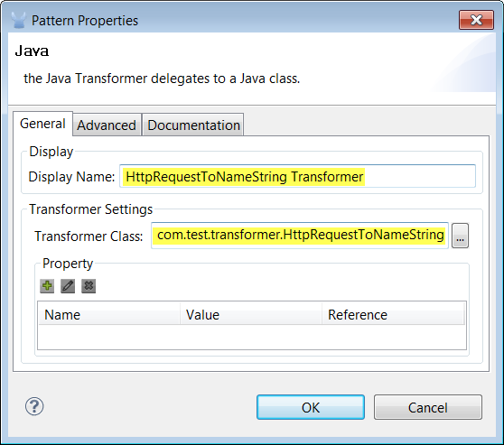Switch to the General tab
Screen dimensions: 504x445
click(42, 124)
